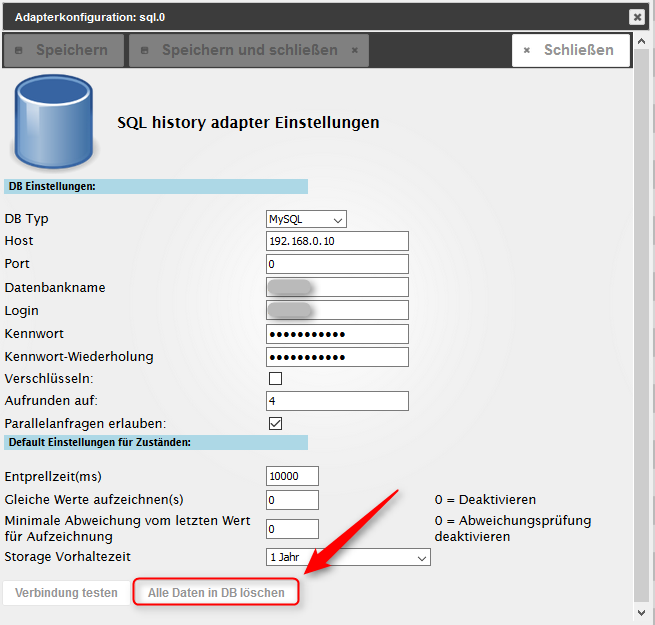
Task: Click Verbindung testen button
Action: pos(66,592)
